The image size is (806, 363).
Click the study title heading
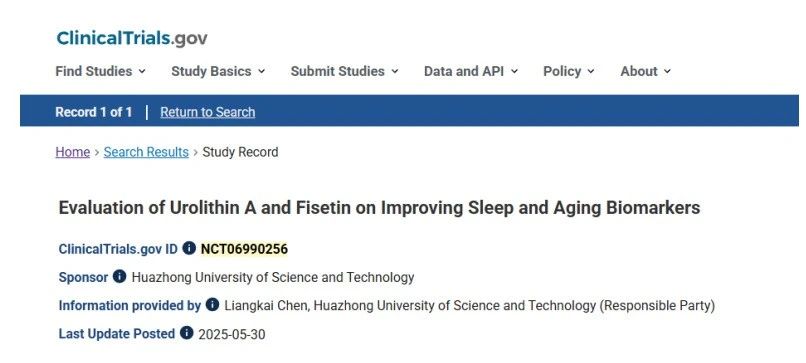coord(379,208)
